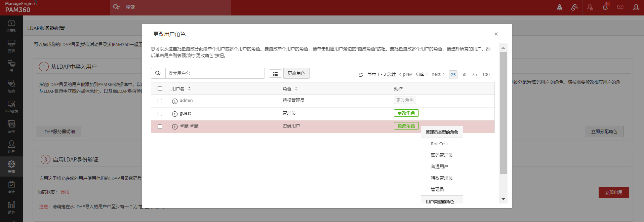The width and height of the screenshot is (644, 222).
Task: Click 更改角色 button for guest
Action: coord(406,113)
